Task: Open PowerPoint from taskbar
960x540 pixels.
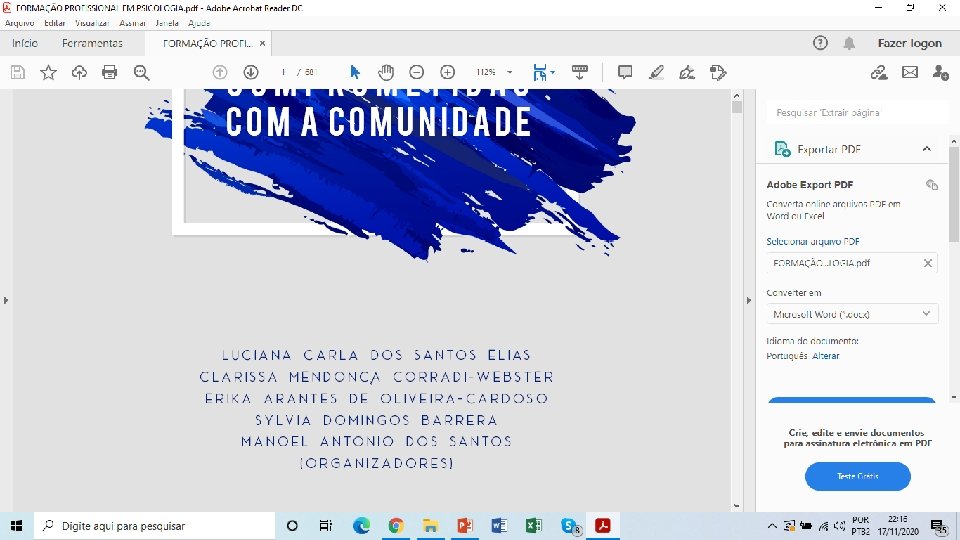Action: pos(465,526)
